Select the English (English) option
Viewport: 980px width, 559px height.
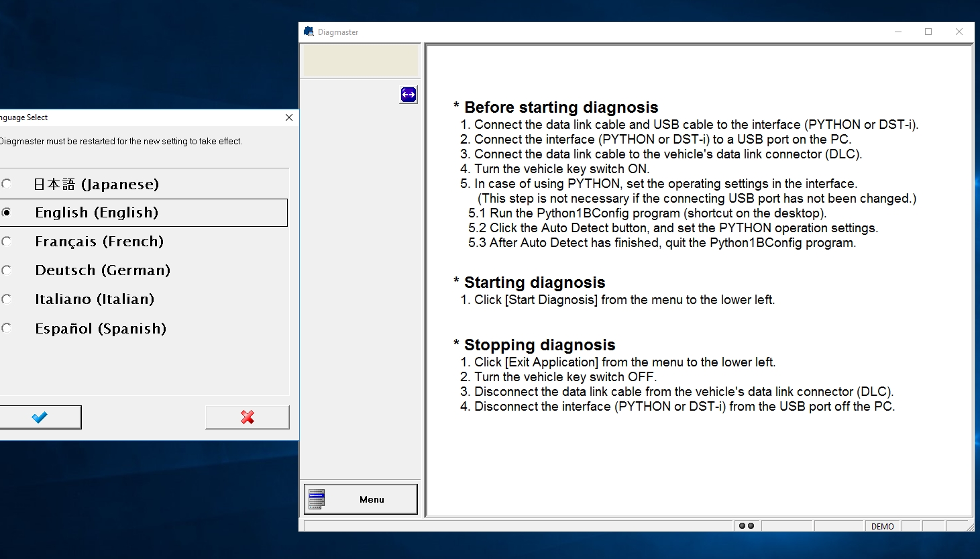pyautogui.click(x=7, y=213)
